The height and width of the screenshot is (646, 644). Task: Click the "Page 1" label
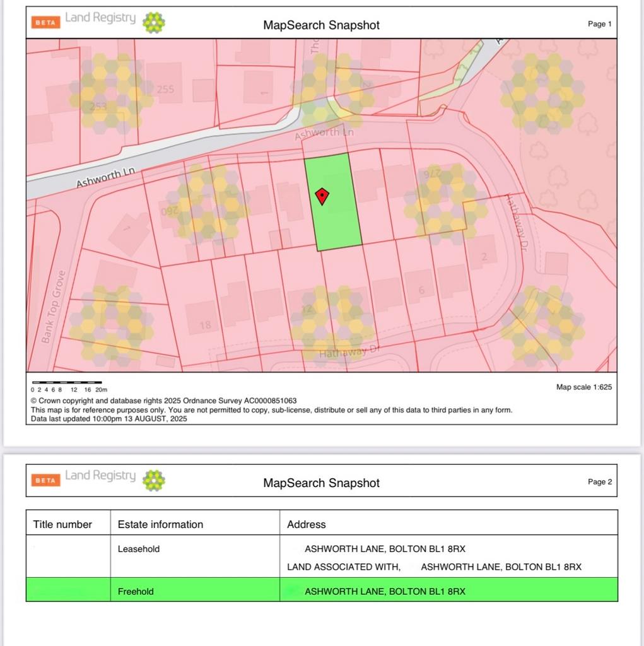pyautogui.click(x=600, y=24)
